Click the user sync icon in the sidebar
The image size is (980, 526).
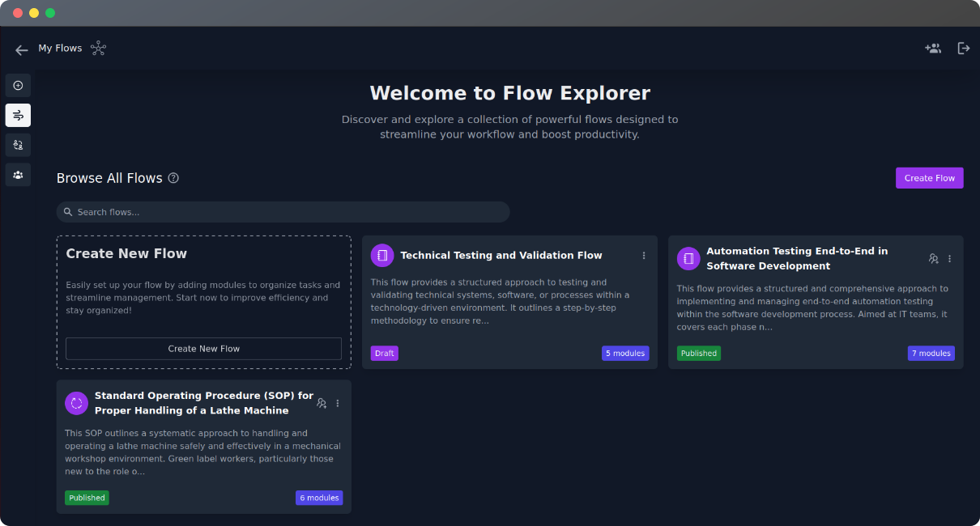18,145
